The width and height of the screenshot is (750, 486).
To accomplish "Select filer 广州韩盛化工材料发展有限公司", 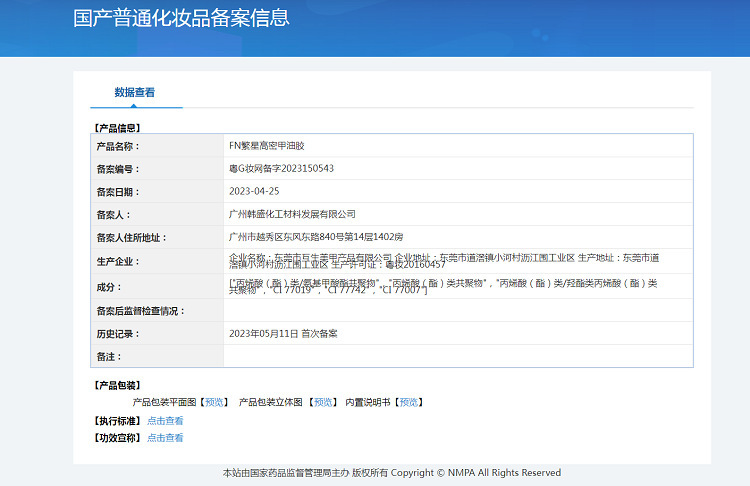I will (292, 214).
